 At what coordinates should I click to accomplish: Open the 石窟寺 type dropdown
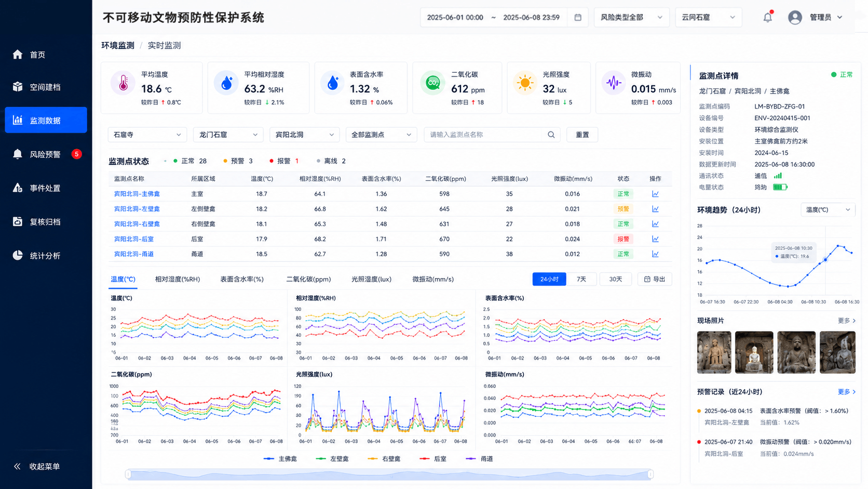(x=147, y=135)
